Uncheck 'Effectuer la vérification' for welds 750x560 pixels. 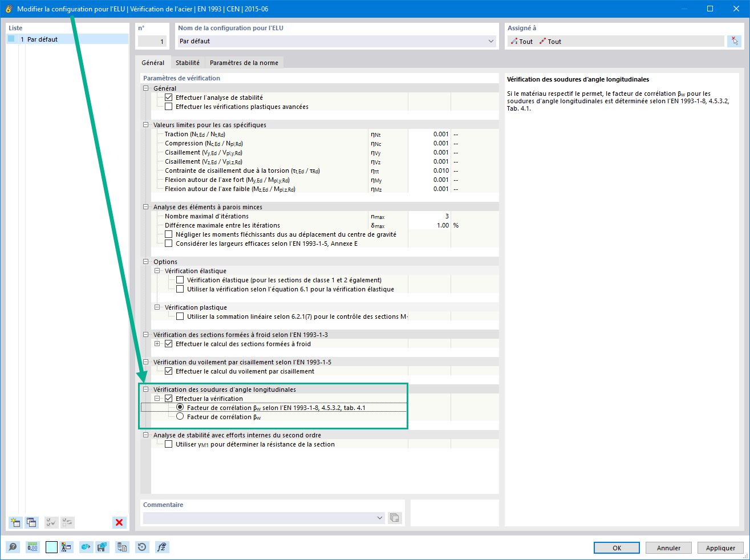[168, 399]
